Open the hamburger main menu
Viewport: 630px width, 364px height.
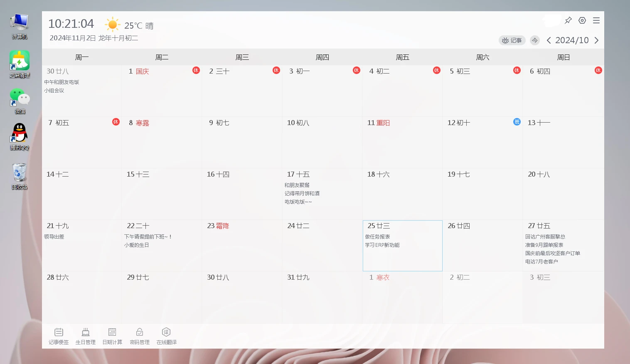point(596,20)
